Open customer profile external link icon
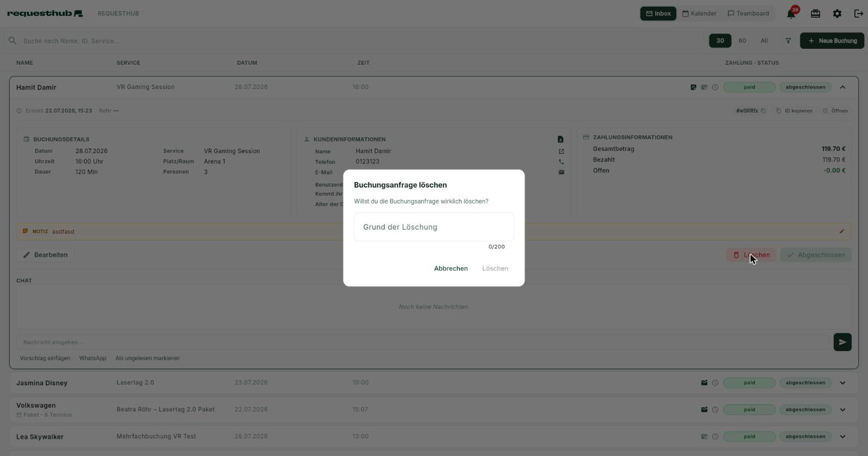Screen dimensions: 868x456 [561, 151]
